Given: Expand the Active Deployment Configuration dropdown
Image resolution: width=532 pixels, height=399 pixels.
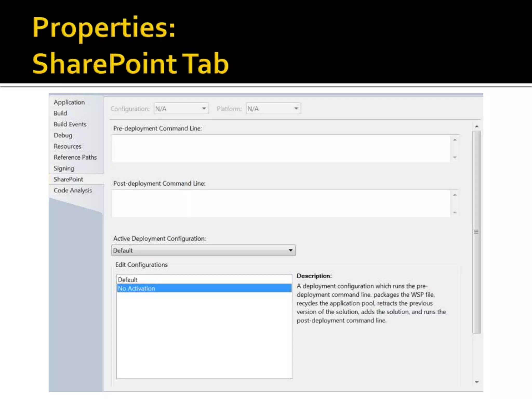Looking at the screenshot, I should [203, 250].
